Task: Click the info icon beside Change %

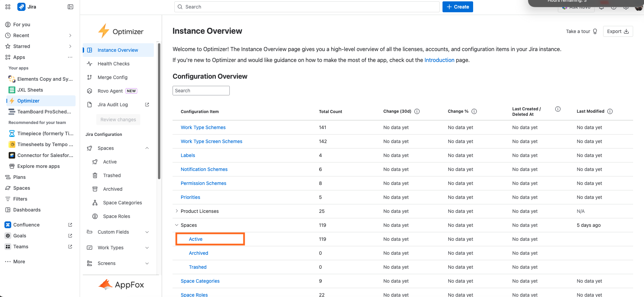Action: [474, 111]
